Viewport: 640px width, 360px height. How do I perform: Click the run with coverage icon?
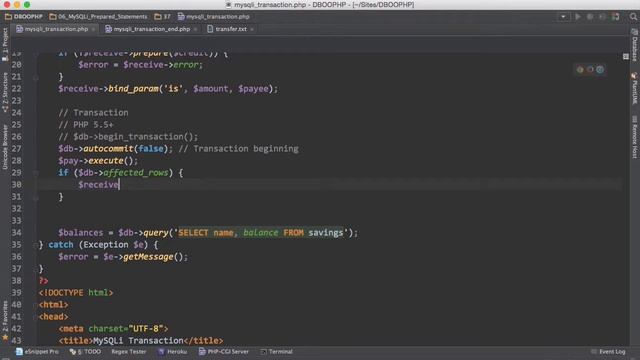[x=602, y=17]
